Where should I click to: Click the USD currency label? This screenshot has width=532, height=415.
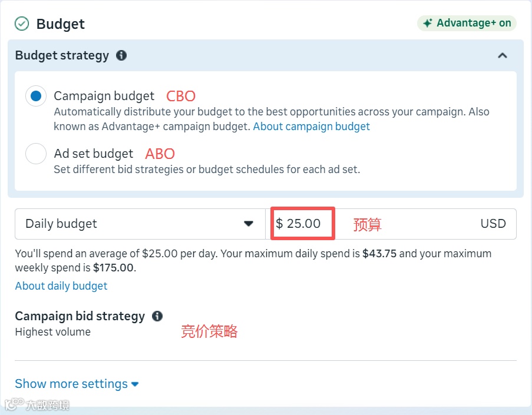493,224
